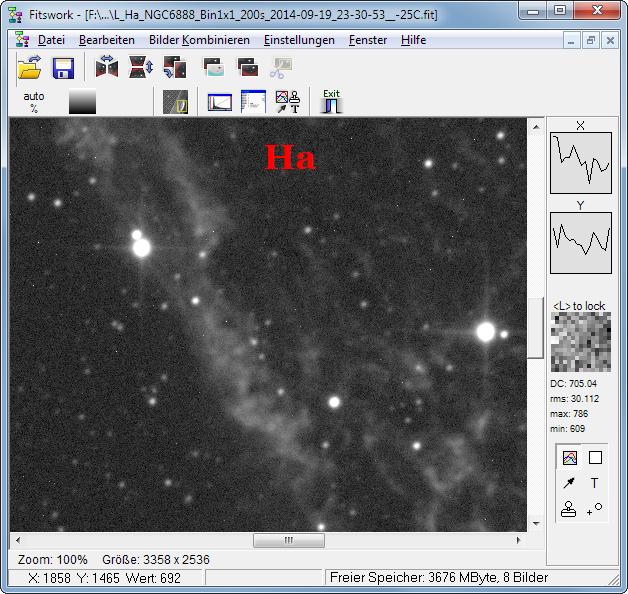Click the horizontal scrollbar thumb
The height and width of the screenshot is (594, 628).
(288, 540)
